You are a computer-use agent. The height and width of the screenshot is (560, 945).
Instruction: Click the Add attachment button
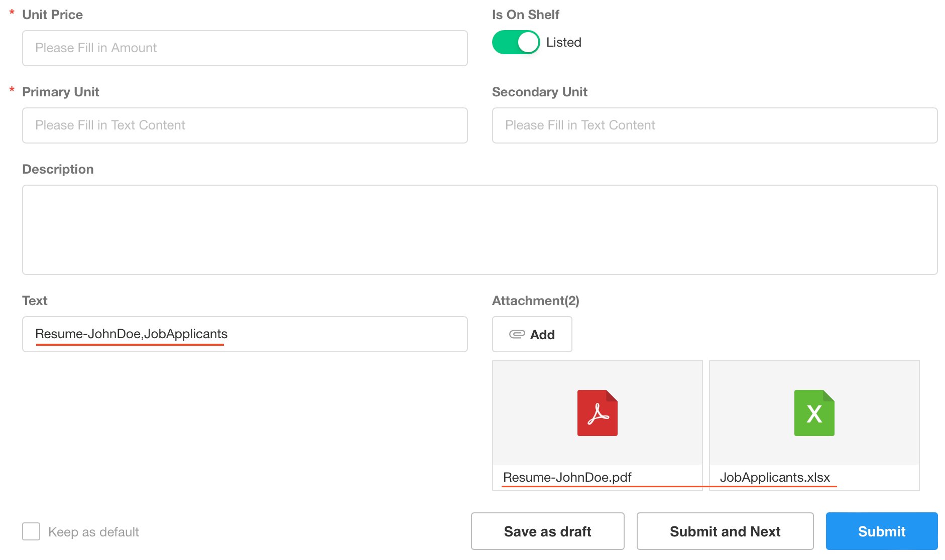coord(532,334)
